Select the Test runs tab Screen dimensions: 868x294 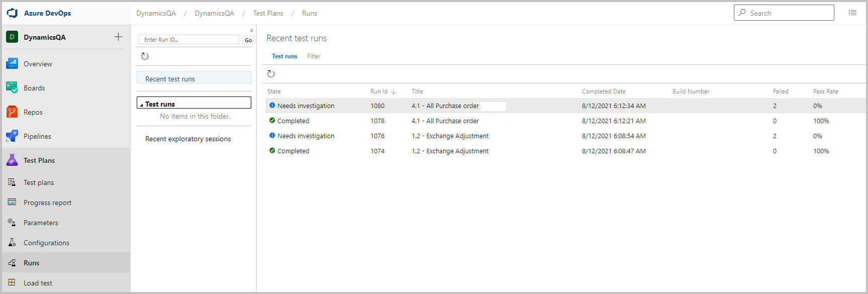point(284,56)
